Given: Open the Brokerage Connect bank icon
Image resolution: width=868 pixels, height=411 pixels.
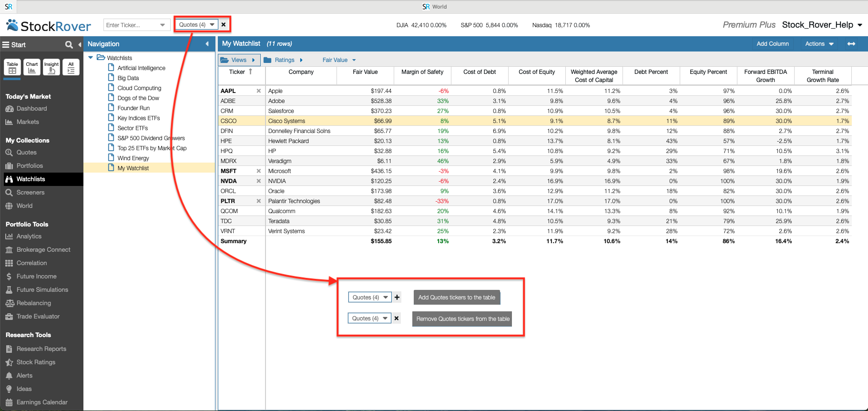Looking at the screenshot, I should click(x=9, y=250).
